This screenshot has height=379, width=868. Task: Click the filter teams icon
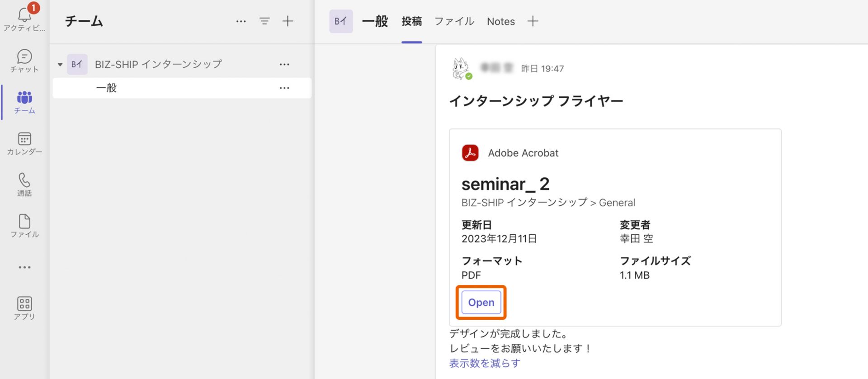pyautogui.click(x=264, y=21)
